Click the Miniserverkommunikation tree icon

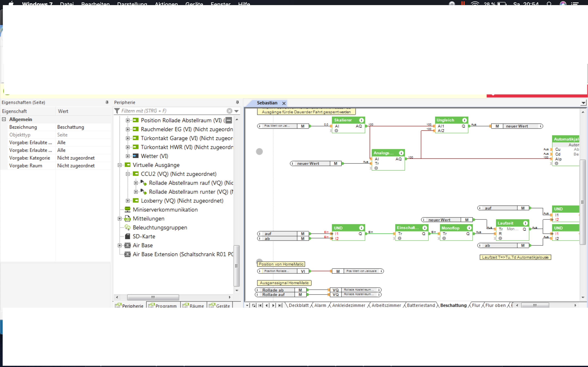click(127, 209)
